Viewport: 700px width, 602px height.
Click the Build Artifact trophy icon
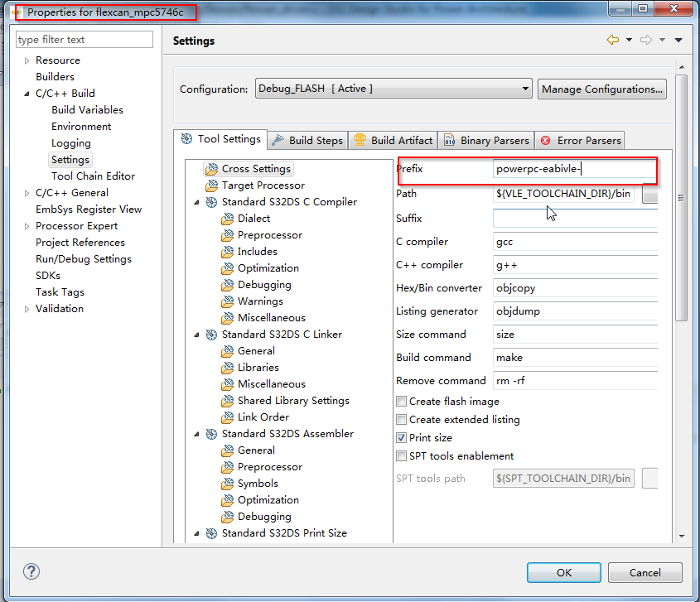tap(360, 140)
